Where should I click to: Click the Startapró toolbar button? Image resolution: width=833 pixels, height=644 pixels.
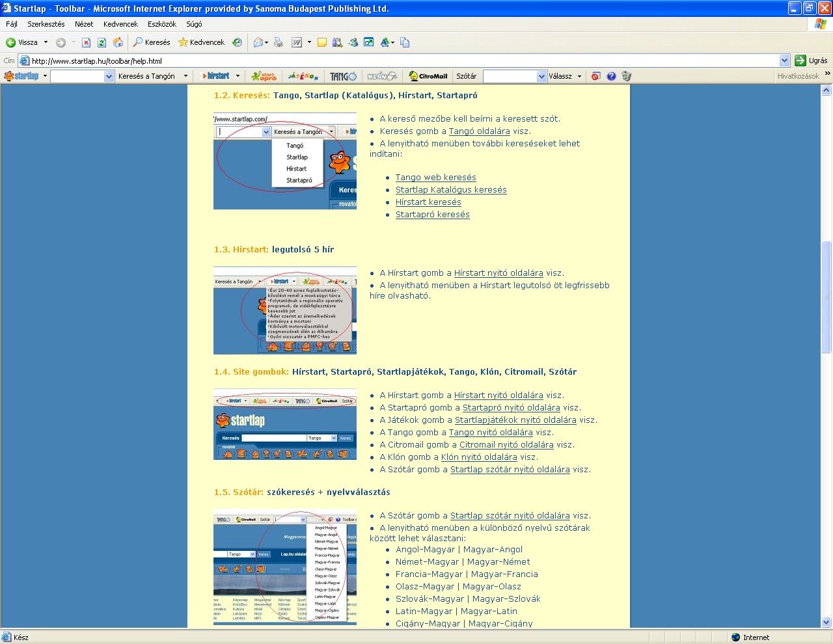(264, 76)
